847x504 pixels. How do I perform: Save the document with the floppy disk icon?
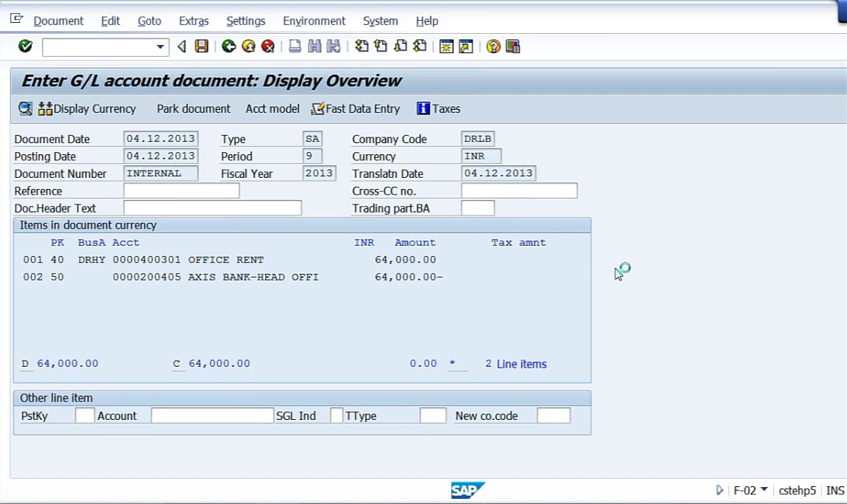point(202,46)
